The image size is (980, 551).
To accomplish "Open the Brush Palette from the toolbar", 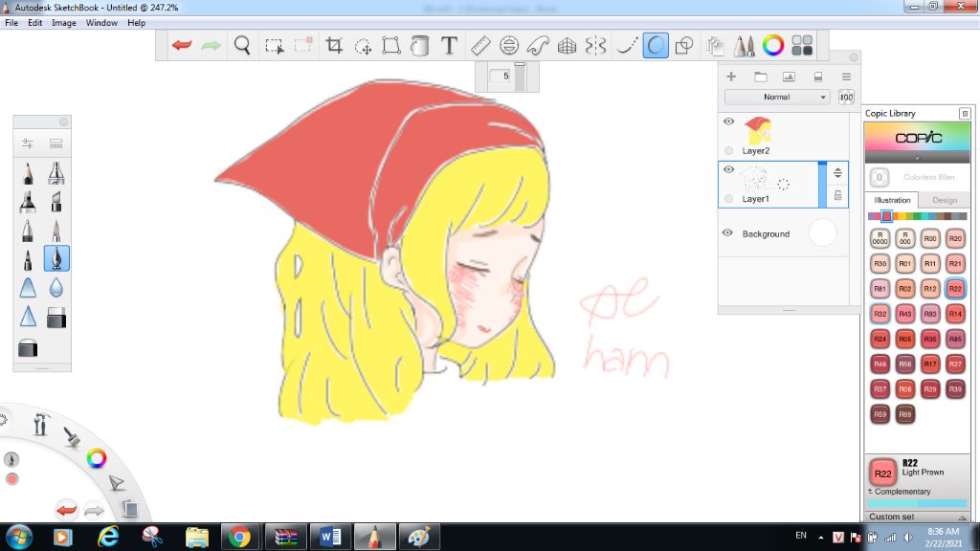I will 744,45.
